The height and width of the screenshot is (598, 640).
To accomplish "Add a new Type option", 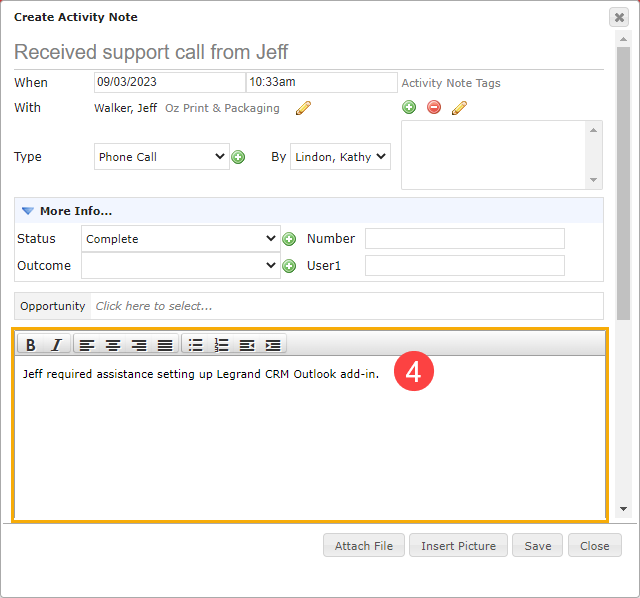I will point(238,157).
